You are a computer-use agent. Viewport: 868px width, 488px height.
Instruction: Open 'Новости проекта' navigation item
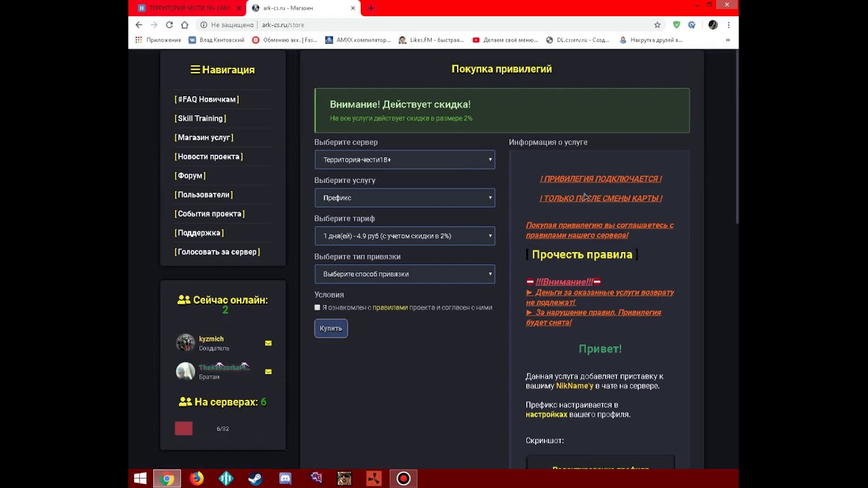[209, 157]
